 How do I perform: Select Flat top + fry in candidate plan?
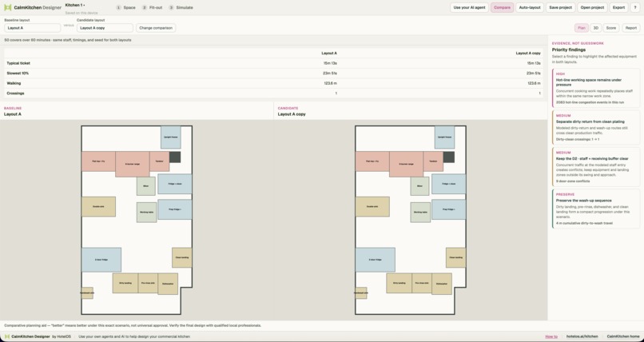coord(372,161)
